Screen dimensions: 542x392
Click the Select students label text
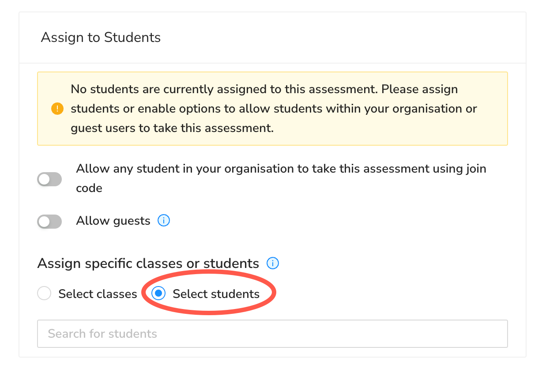click(216, 294)
